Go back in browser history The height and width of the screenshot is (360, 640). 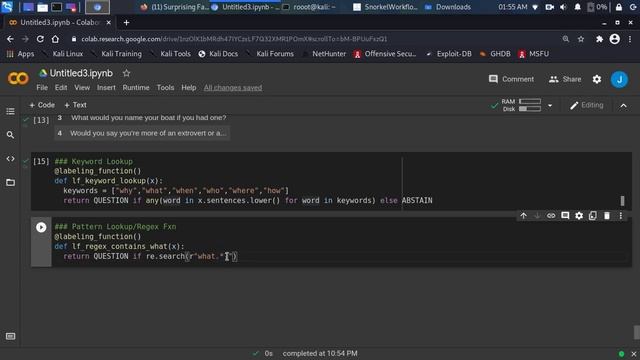10,39
